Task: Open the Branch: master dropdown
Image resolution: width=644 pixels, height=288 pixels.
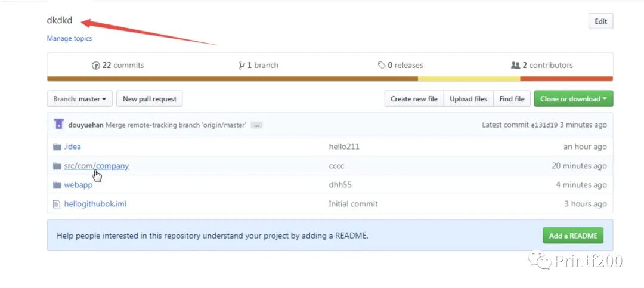Action: point(80,98)
